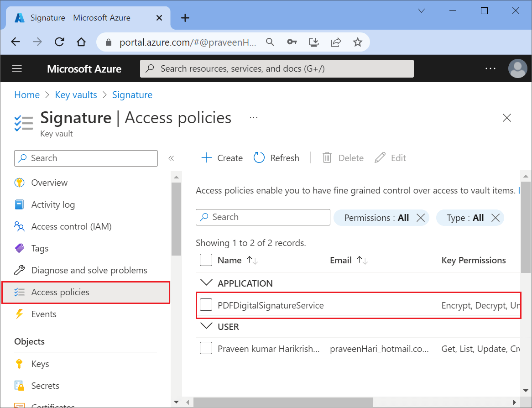This screenshot has height=408, width=532.
Task: Collapse the sidebar with double chevron
Action: (171, 158)
